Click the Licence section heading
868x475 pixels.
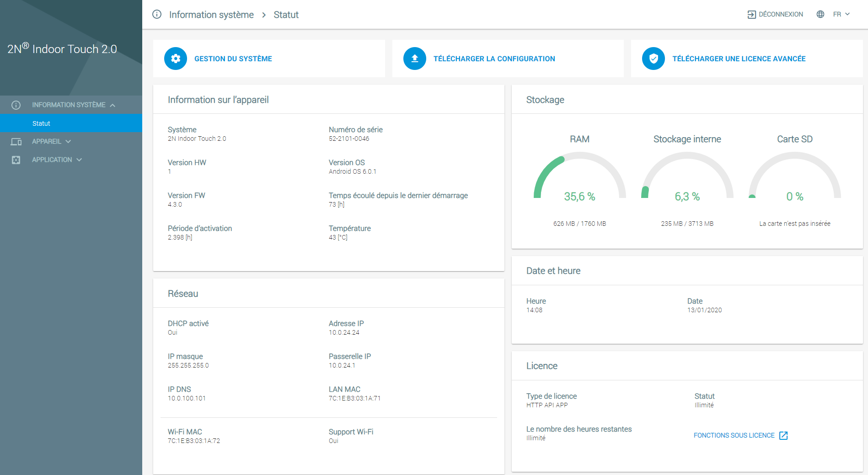click(542, 366)
